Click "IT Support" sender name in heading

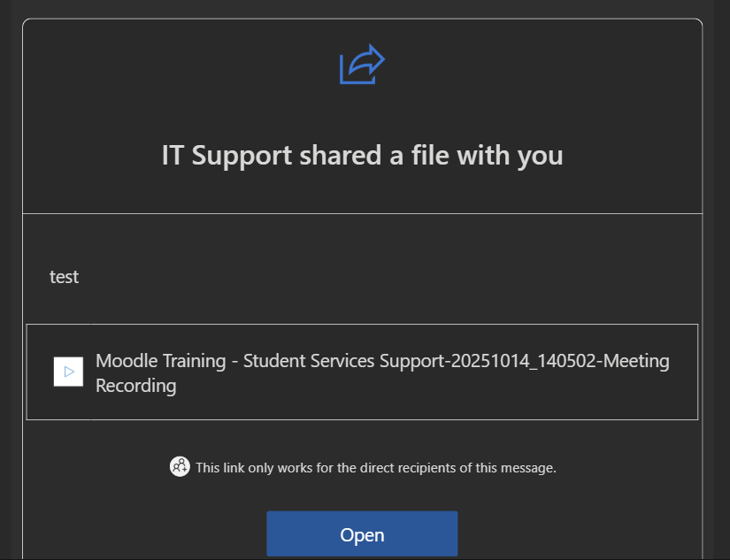(227, 156)
